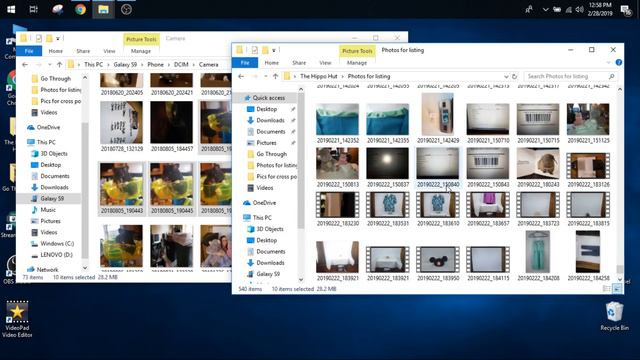The width and height of the screenshot is (640, 360).
Task: Open Quick Access Toolbar dropdown in Photos for listing
Action: pyautogui.click(x=273, y=50)
